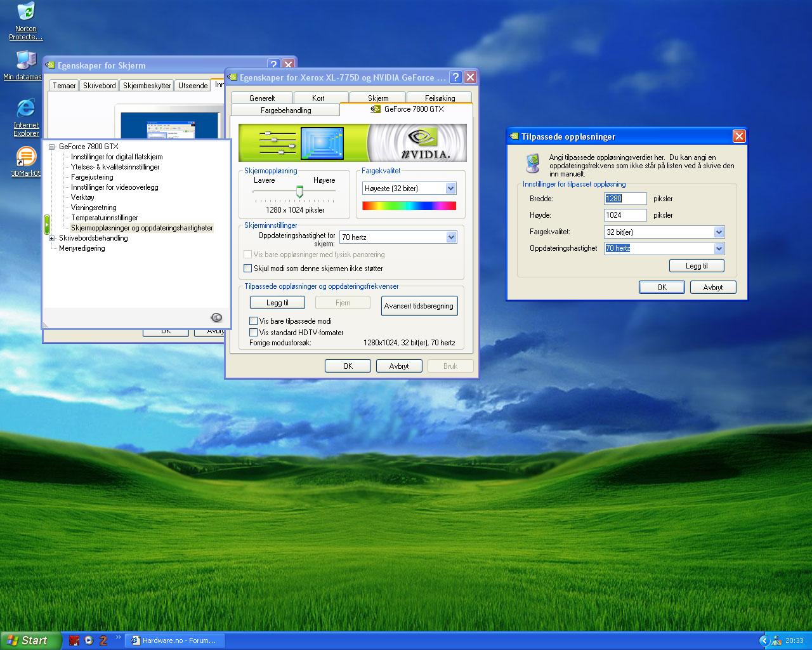The image size is (812, 650).
Task: Click the Høyde input field
Action: (625, 215)
